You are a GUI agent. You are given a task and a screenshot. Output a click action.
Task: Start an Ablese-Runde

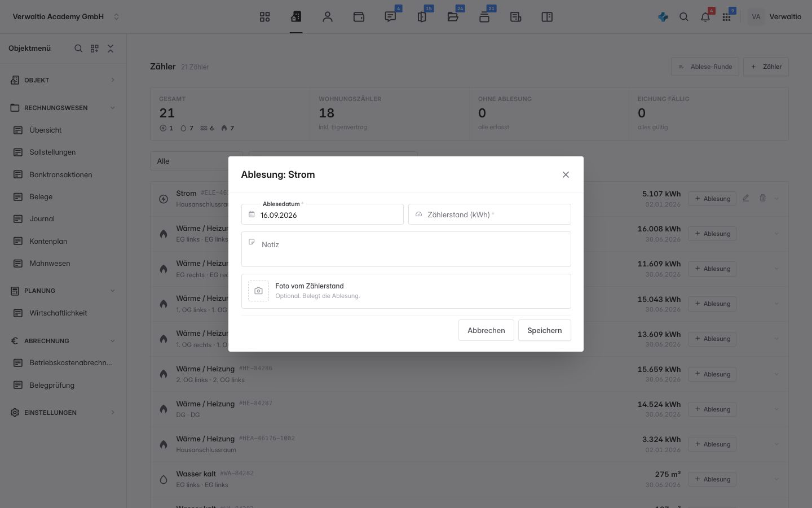pos(705,67)
